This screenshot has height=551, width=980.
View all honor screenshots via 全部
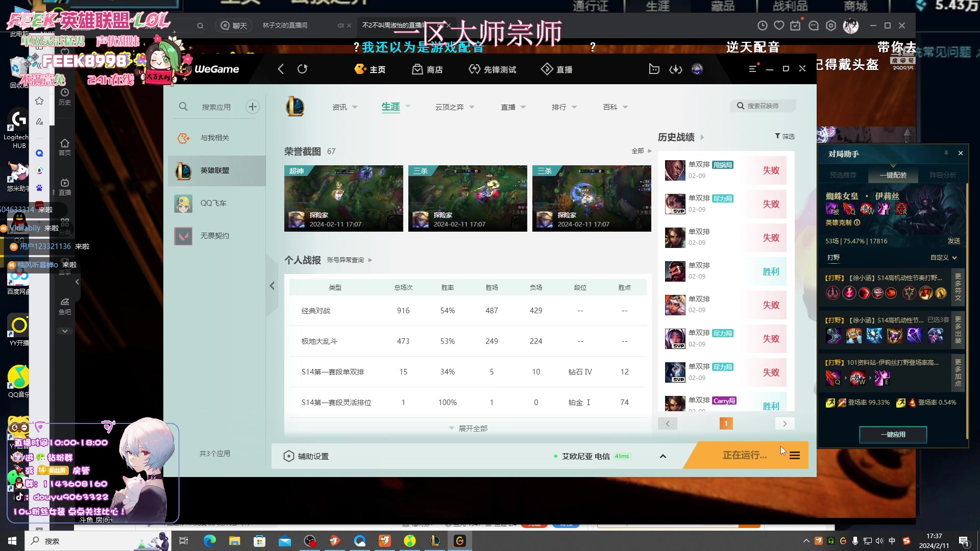coord(641,151)
